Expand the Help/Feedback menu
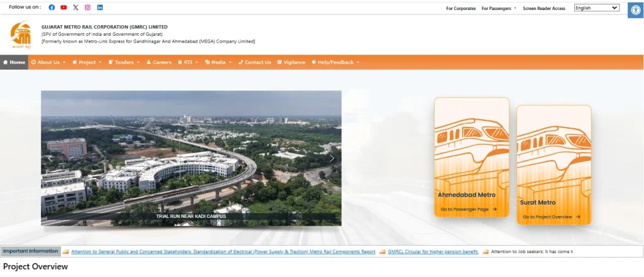The height and width of the screenshot is (277, 644). [336, 62]
